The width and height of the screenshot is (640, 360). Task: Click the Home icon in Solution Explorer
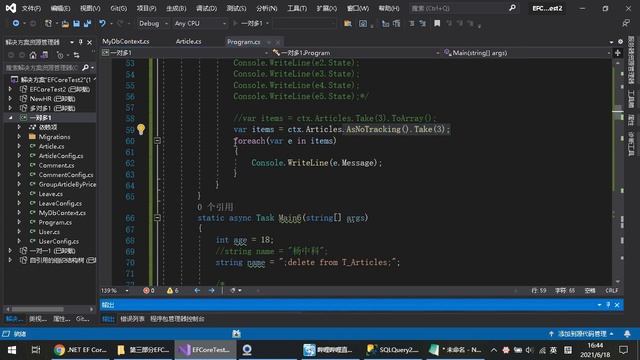tap(33, 55)
